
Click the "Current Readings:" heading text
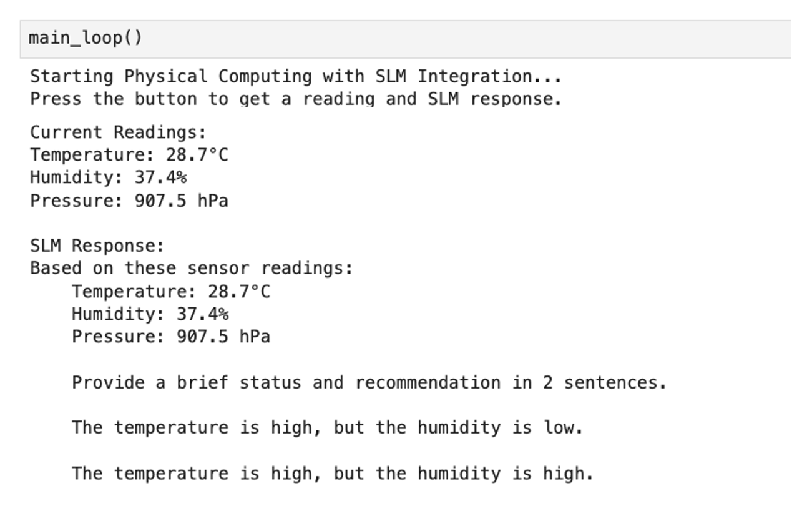118,132
